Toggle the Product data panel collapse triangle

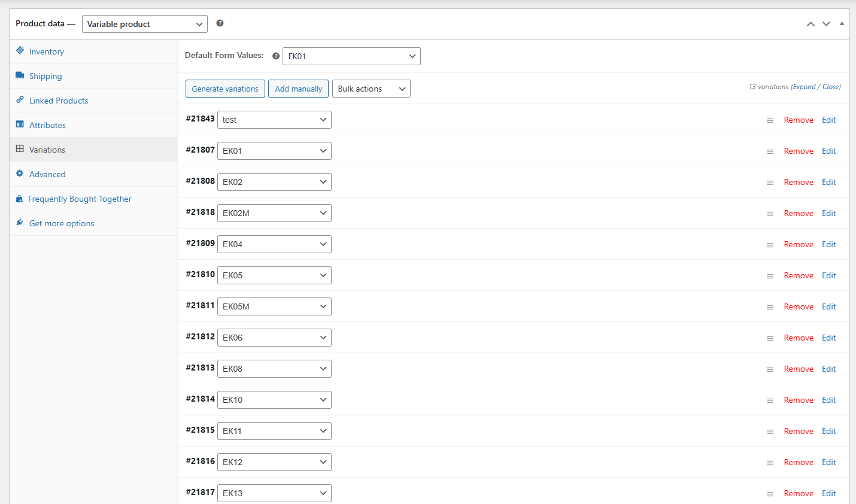pos(842,24)
